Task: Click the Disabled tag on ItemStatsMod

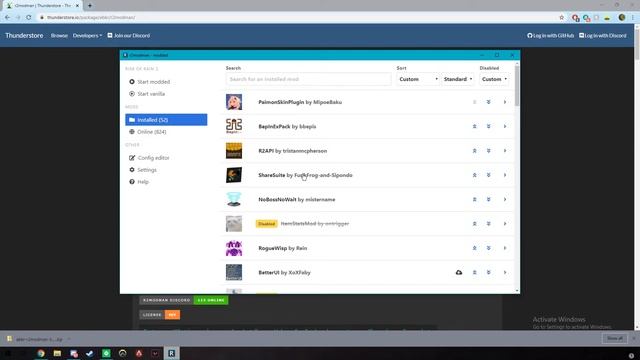Action: [267, 224]
